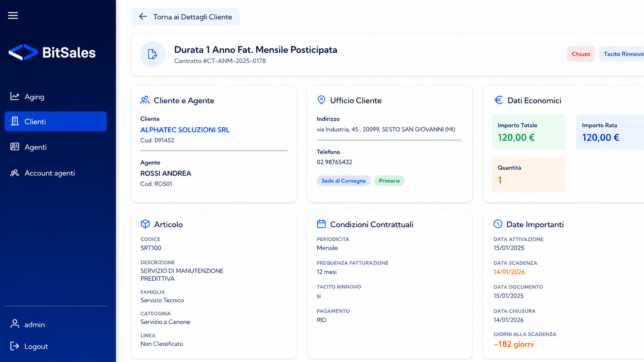This screenshot has width=644, height=362.
Task: Select Clienti in the sidebar
Action: (56, 121)
